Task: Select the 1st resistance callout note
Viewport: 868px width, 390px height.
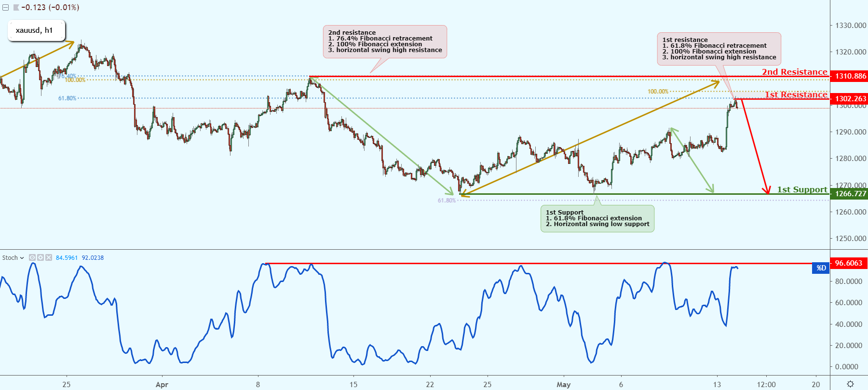Action: tap(719, 49)
